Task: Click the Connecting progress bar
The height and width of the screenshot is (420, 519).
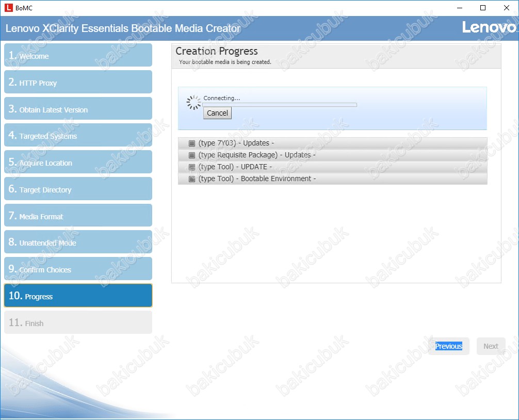Action: pos(280,105)
